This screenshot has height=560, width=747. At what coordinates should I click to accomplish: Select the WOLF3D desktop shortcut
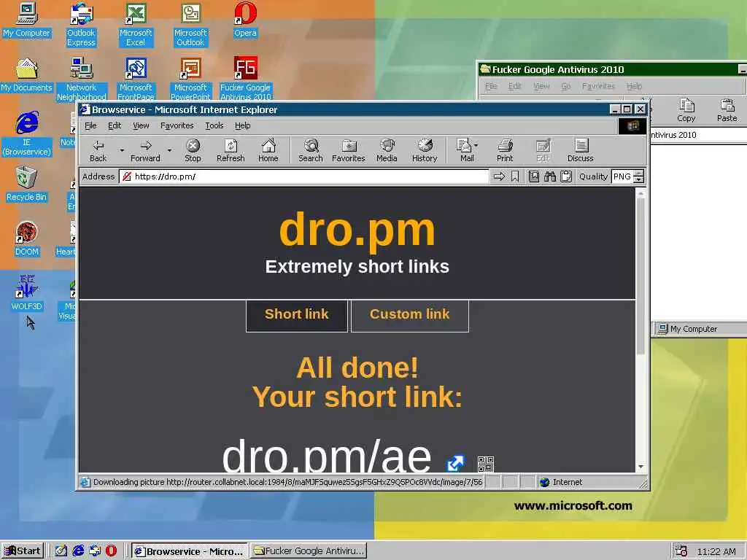(x=27, y=293)
